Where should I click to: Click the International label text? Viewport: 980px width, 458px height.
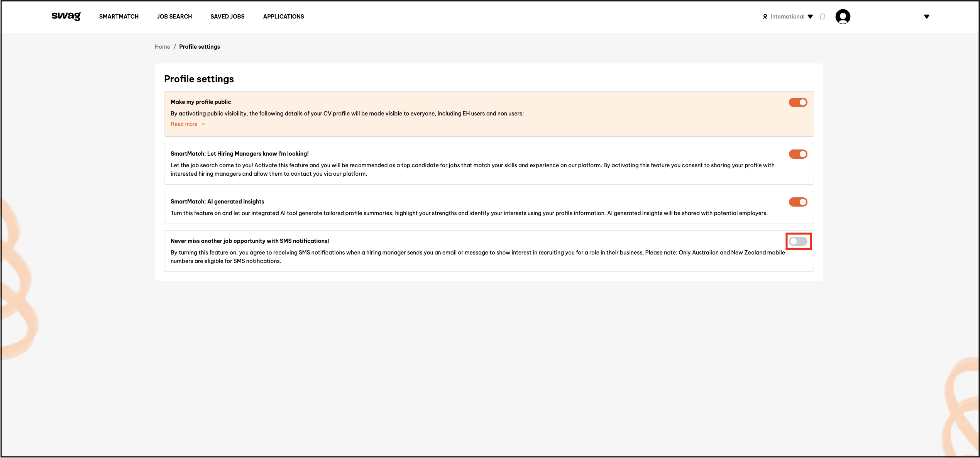point(787,17)
